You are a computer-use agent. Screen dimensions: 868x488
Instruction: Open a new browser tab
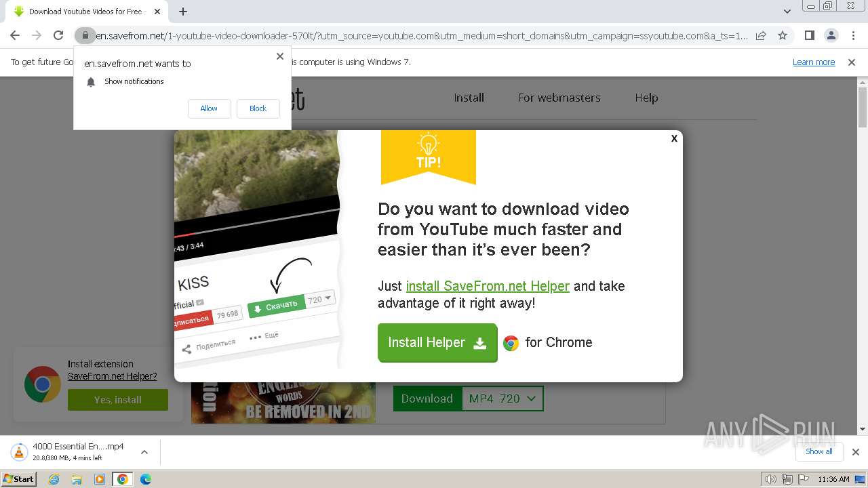click(x=183, y=12)
